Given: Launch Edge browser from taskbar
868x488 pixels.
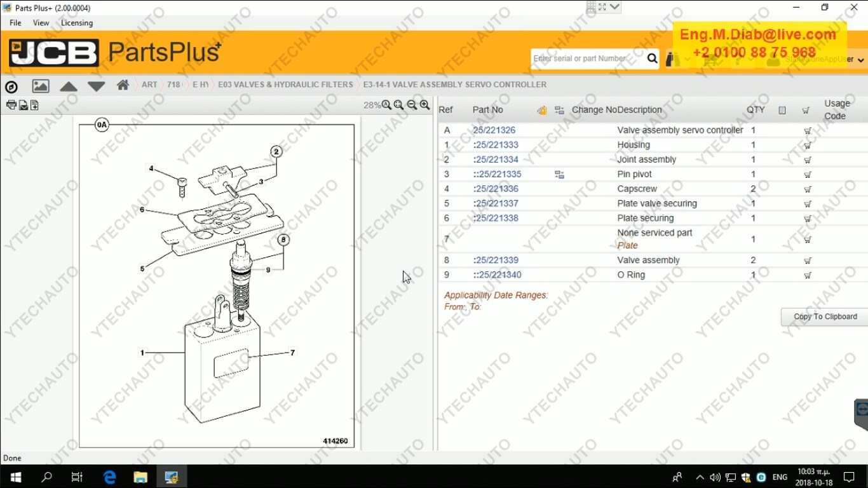Looking at the screenshot, I should tap(109, 477).
